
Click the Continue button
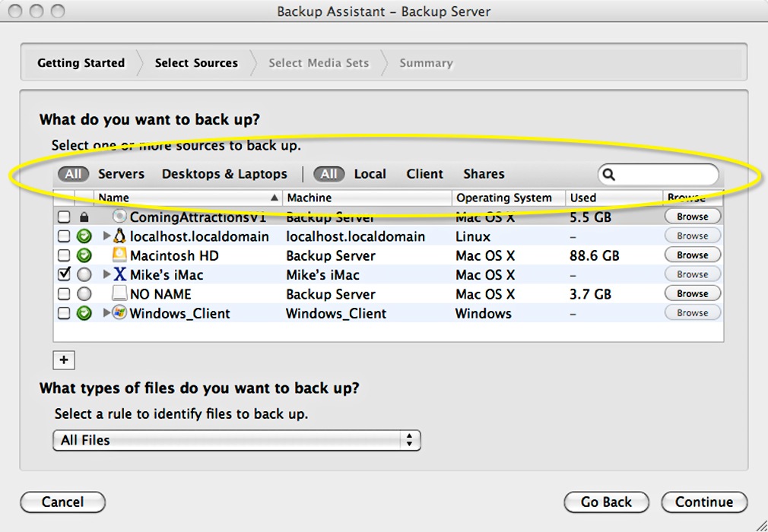tap(704, 502)
